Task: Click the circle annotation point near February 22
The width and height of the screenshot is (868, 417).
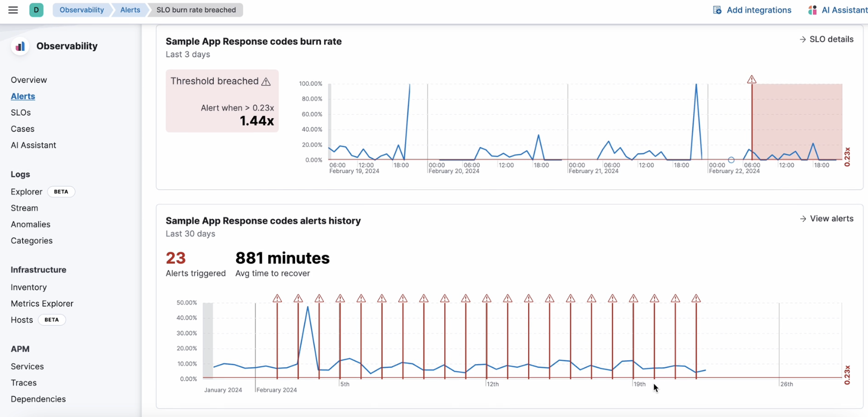Action: click(731, 160)
